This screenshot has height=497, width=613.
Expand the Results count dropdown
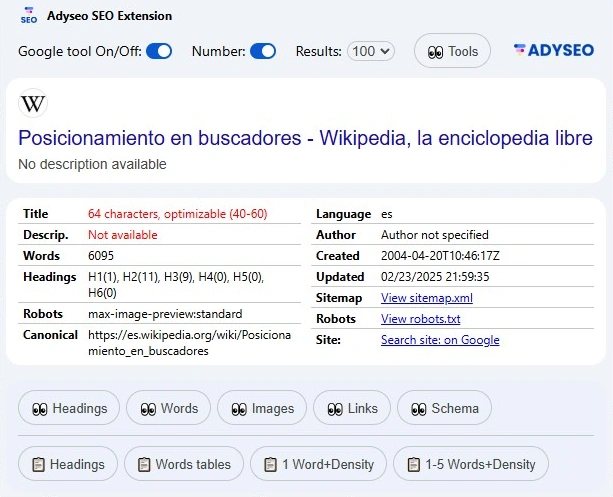[371, 51]
